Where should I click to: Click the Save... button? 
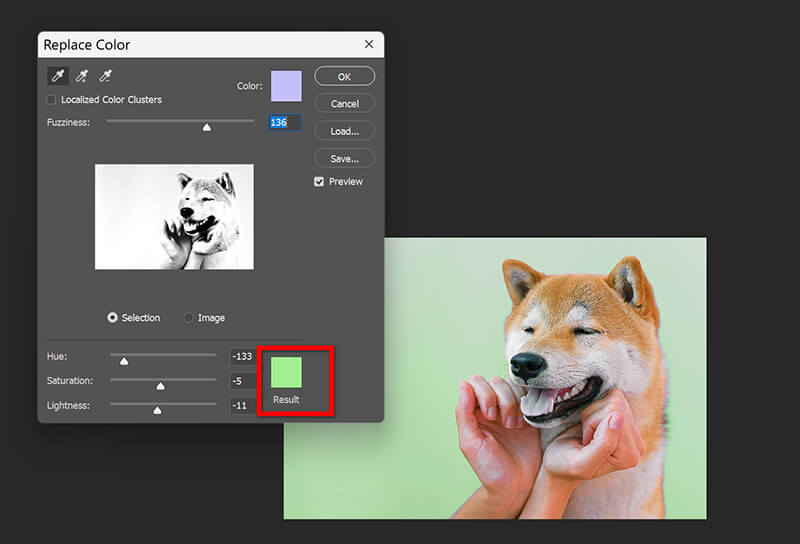pyautogui.click(x=344, y=159)
